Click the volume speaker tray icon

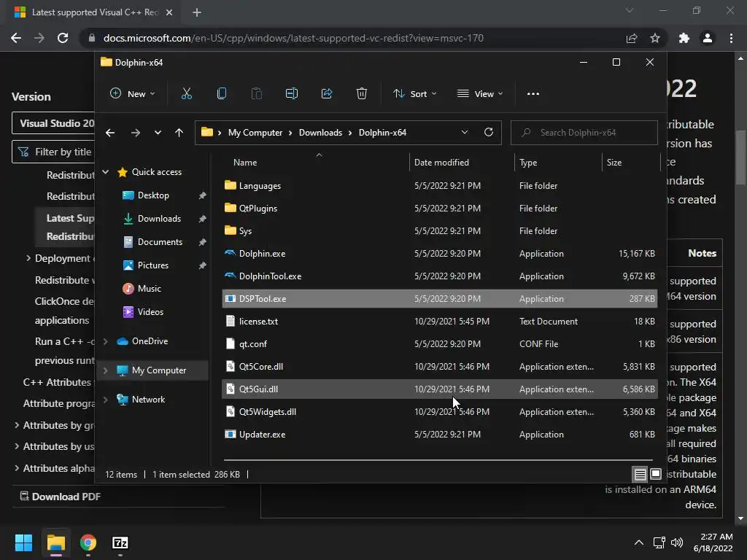coord(676,542)
